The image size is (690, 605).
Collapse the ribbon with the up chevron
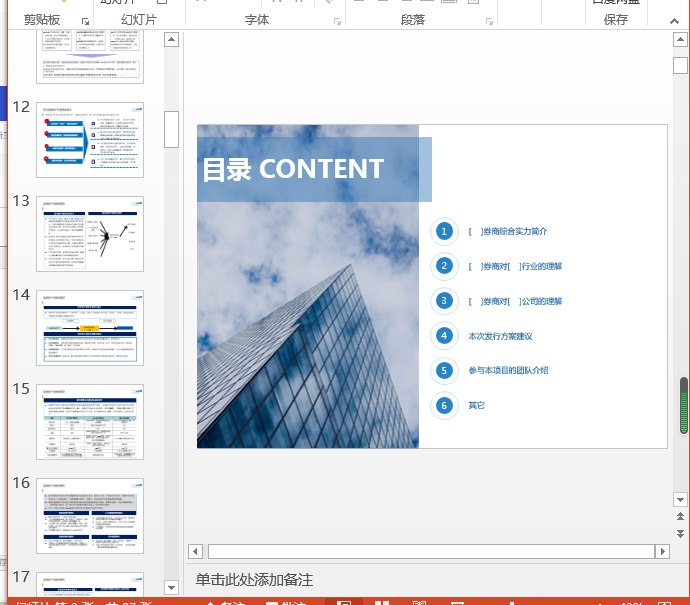(x=674, y=21)
